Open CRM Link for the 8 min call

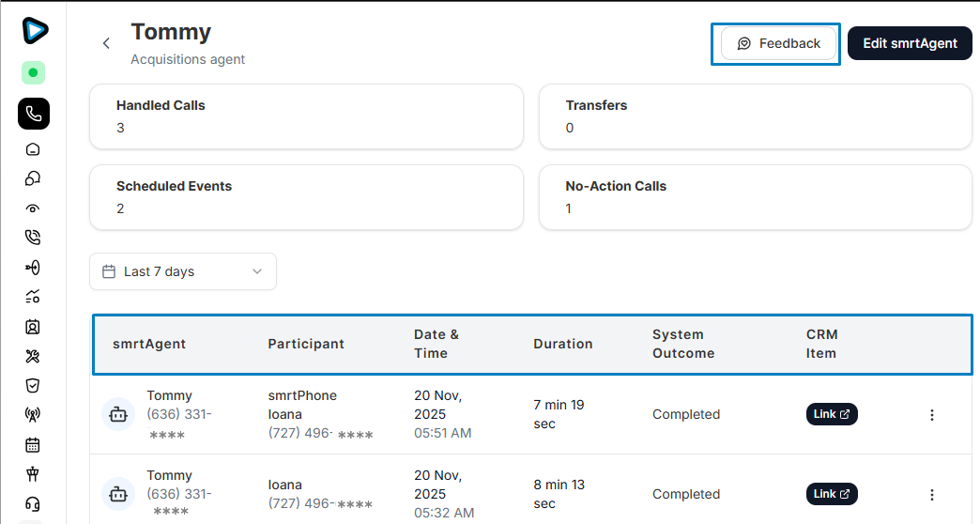click(x=832, y=494)
